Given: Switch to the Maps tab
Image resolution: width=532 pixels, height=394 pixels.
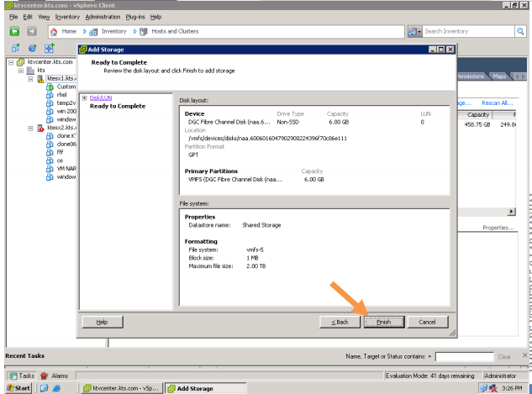Looking at the screenshot, I should pyautogui.click(x=499, y=76).
